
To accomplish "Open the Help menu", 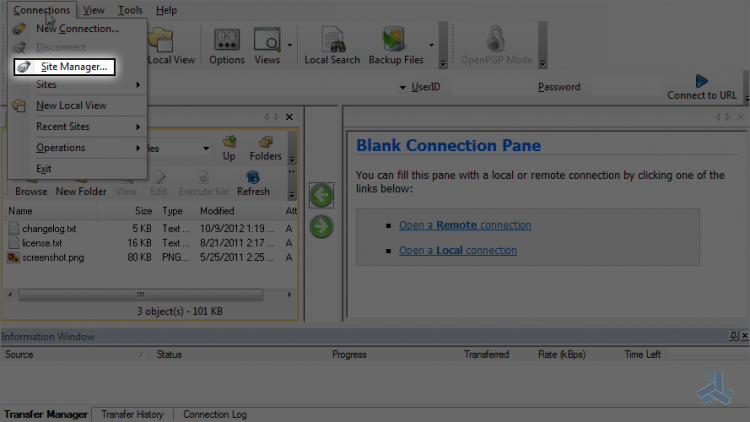I will click(x=166, y=10).
